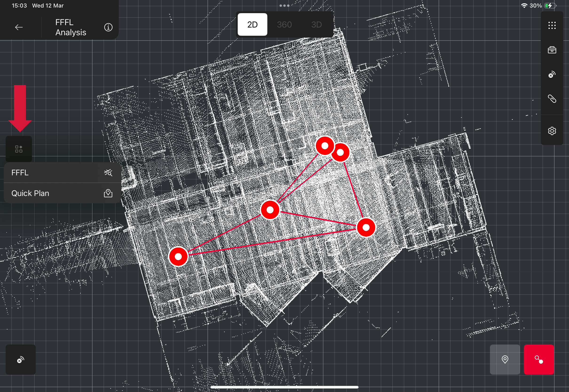This screenshot has width=569, height=392.
Task: Toggle the Quick Plan map view
Action: pos(108,193)
